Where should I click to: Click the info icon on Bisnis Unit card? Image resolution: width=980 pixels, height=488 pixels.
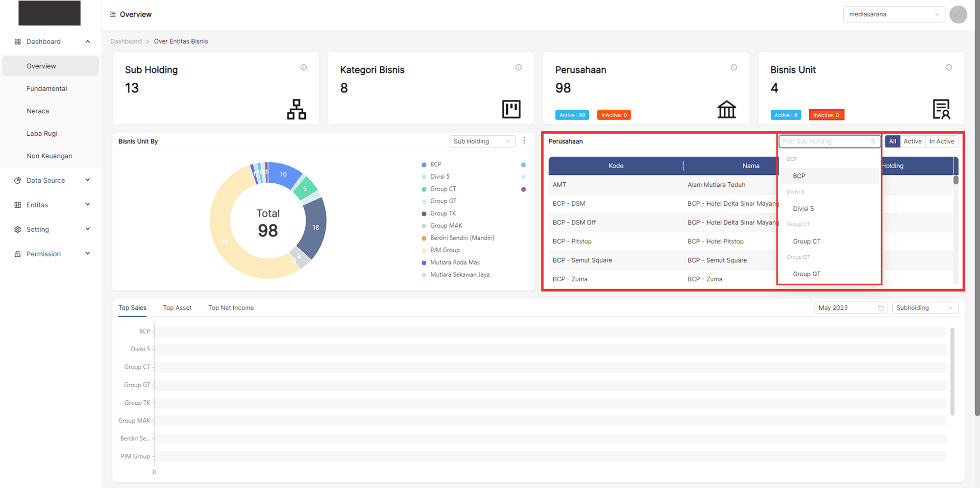pos(949,68)
